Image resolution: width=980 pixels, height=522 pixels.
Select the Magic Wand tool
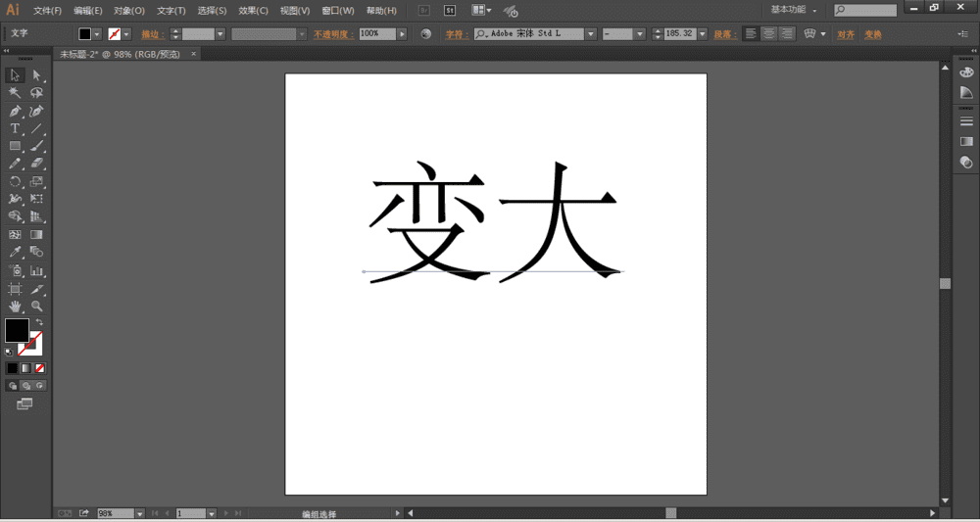(x=15, y=93)
